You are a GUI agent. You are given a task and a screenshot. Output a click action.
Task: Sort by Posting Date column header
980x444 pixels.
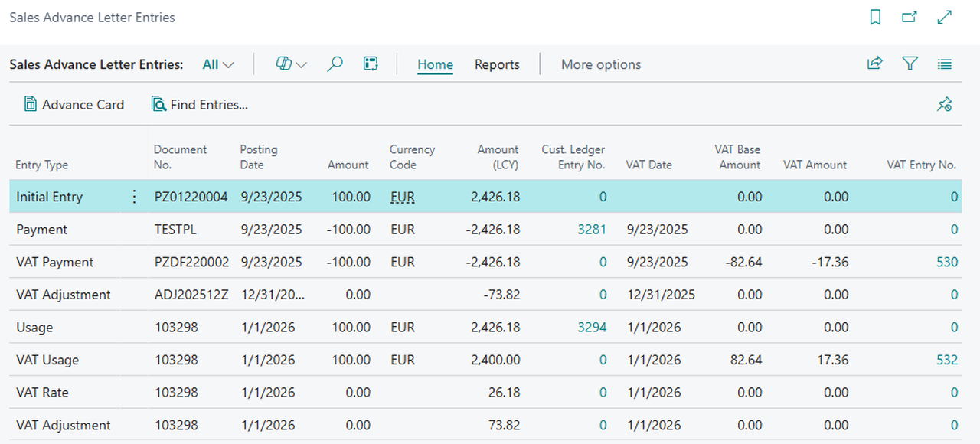(259, 157)
